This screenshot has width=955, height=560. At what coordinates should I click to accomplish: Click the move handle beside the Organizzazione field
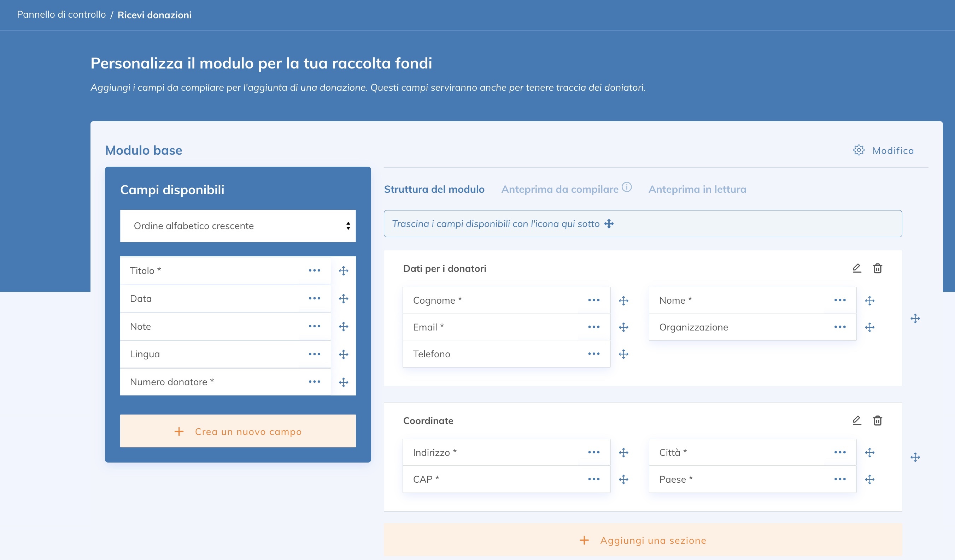[869, 328]
